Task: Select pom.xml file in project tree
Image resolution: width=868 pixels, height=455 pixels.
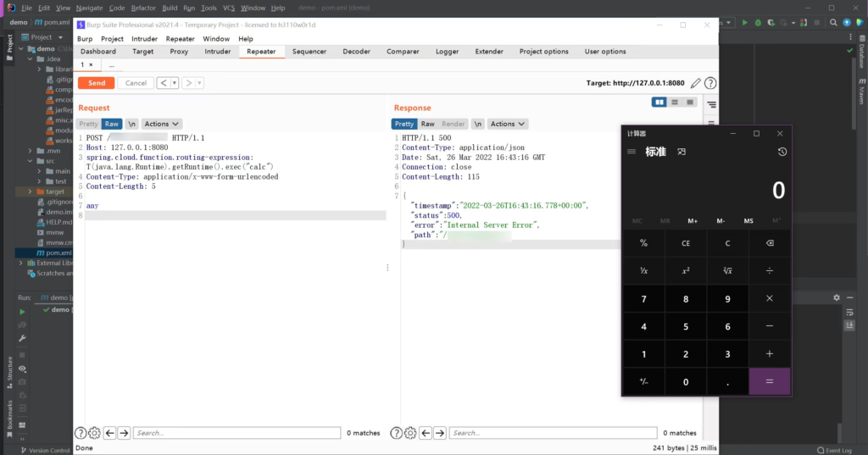Action: [x=54, y=253]
